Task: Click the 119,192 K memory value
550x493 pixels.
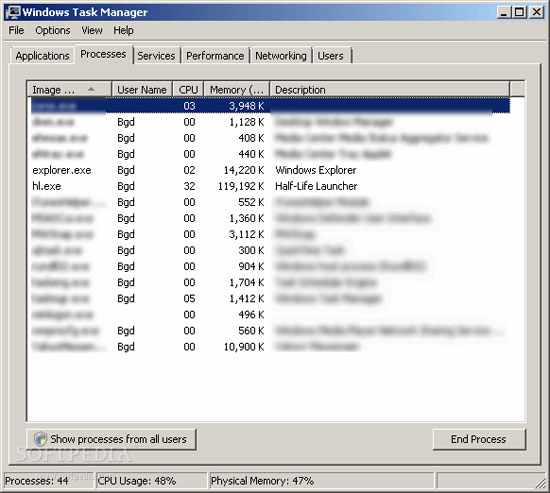Action: tap(241, 186)
